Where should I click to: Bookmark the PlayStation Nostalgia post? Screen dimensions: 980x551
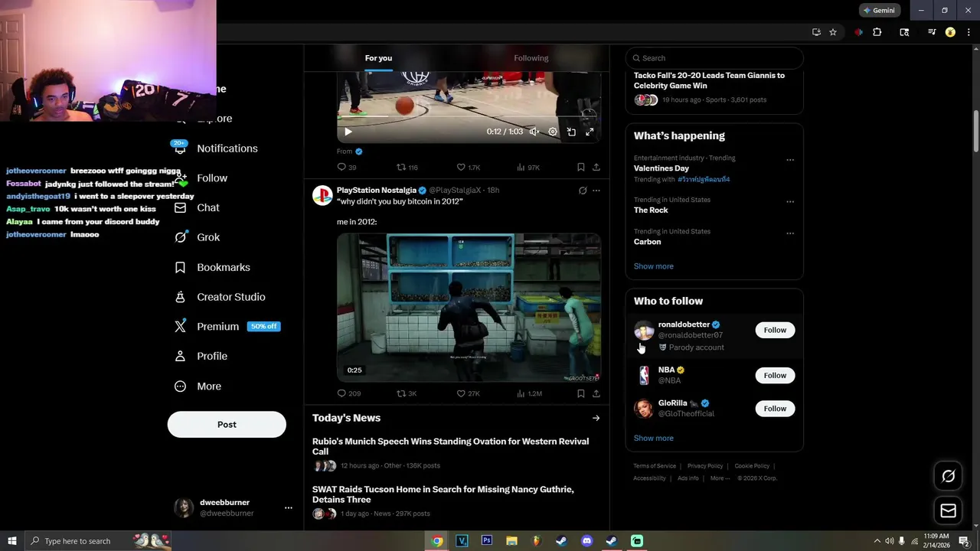pos(581,393)
